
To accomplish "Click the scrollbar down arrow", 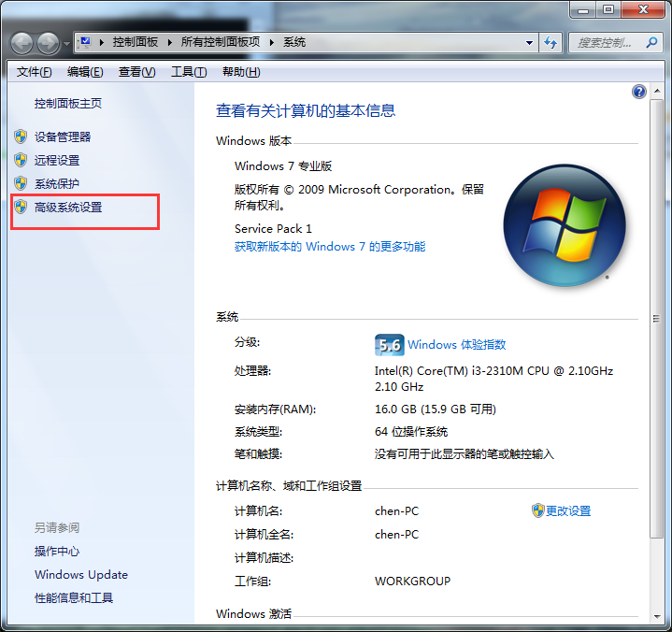I will [x=656, y=616].
